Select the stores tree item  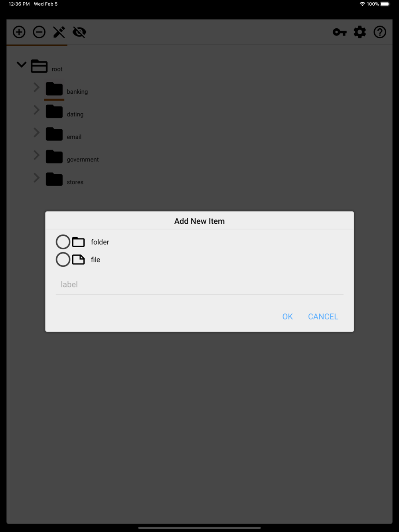[x=75, y=182]
